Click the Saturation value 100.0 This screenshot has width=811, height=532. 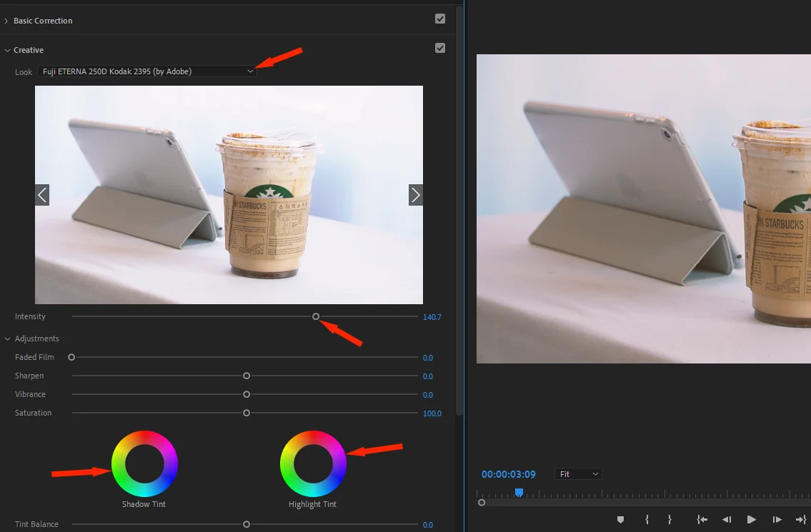tap(432, 413)
